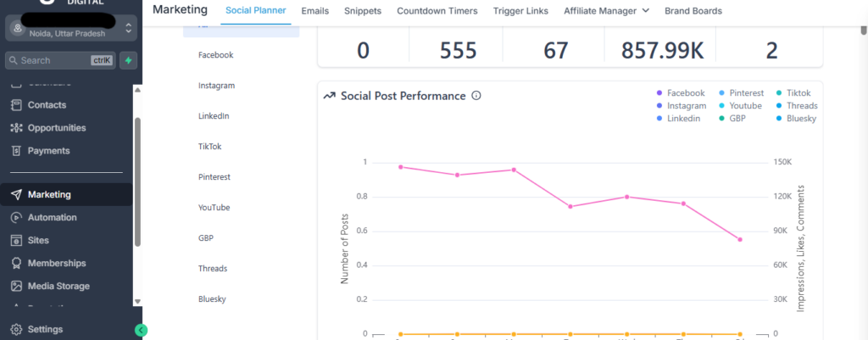Switch to the Brand Boards tab
The height and width of the screenshot is (340, 868).
click(x=693, y=11)
